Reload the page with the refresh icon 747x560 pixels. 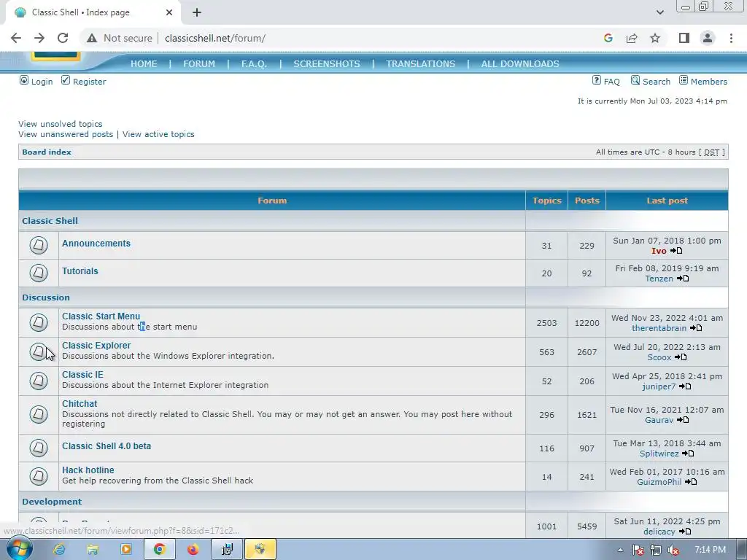click(x=63, y=38)
